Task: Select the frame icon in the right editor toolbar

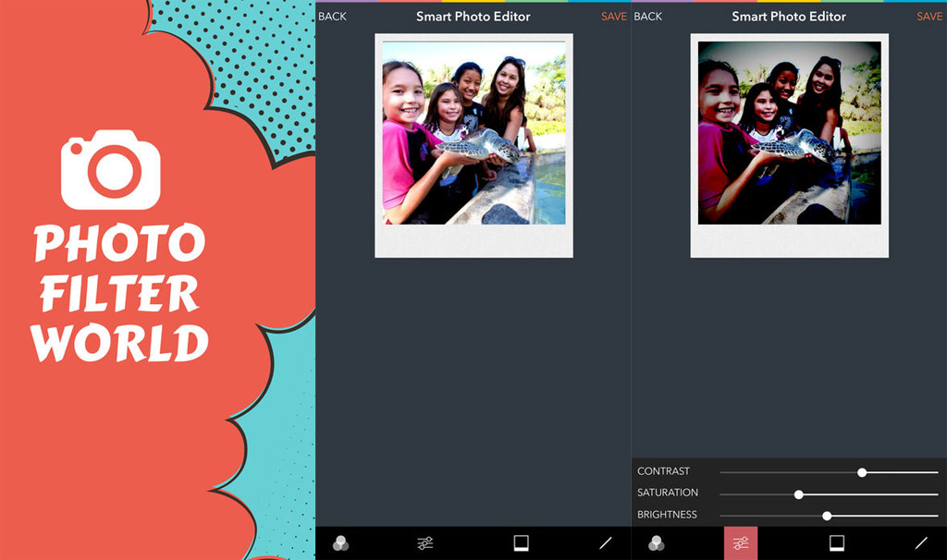Action: [x=837, y=543]
